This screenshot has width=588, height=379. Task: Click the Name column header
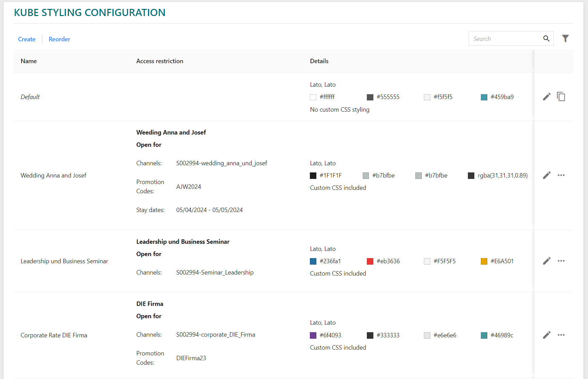pyautogui.click(x=29, y=61)
